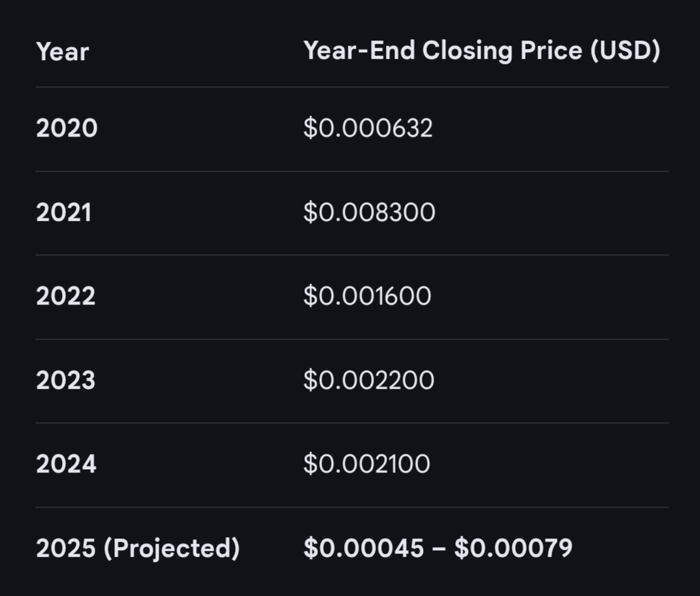Click the word Closing in header

point(468,52)
